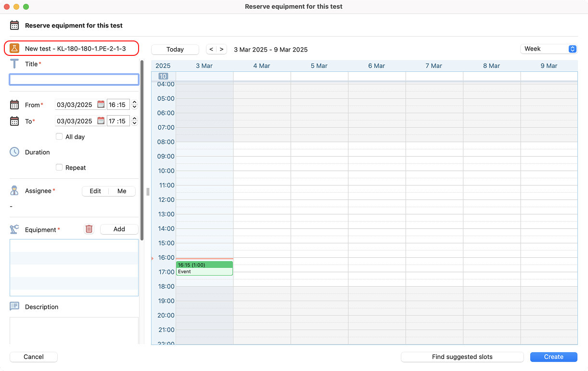Focus the Title text field
This screenshot has width=588, height=371.
click(x=74, y=79)
